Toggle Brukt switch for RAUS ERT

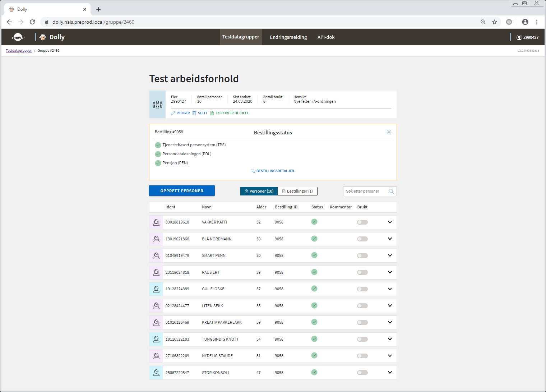pos(362,272)
